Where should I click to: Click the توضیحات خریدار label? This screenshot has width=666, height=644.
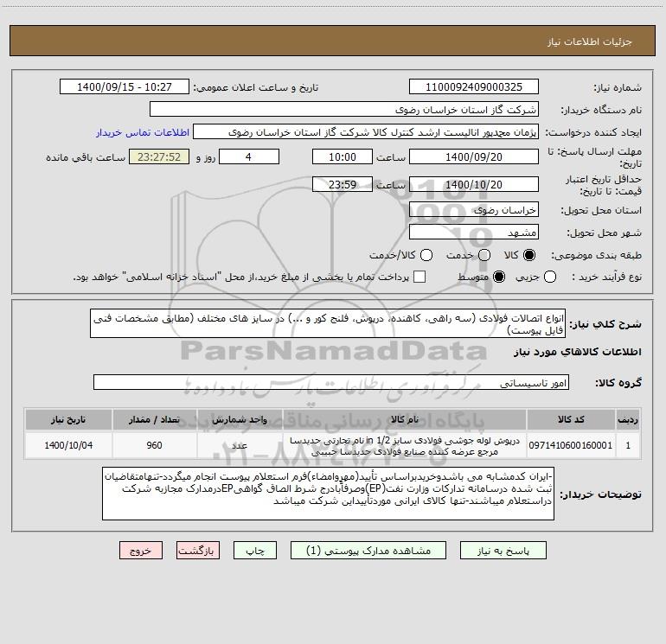600,494
